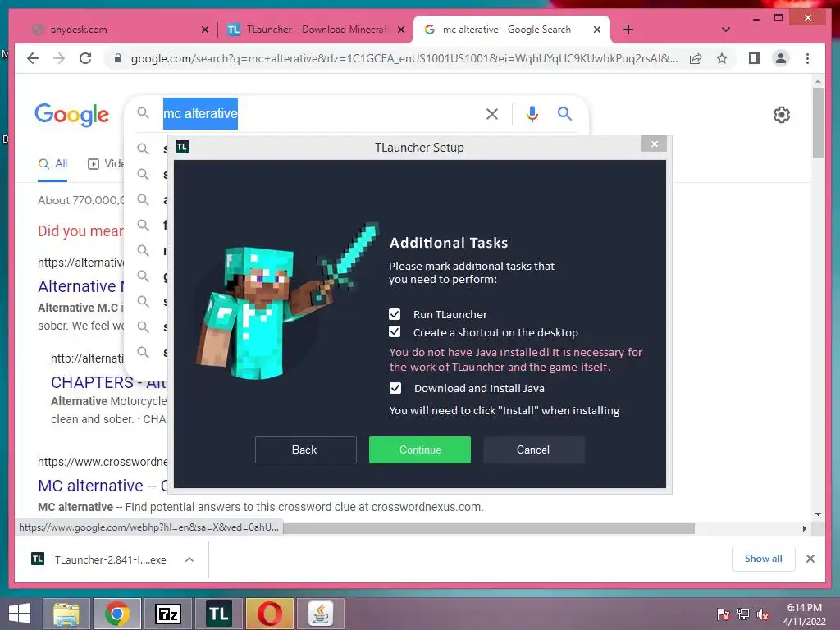This screenshot has width=840, height=630.
Task: Go Back in TLauncher Setup
Action: 305,450
